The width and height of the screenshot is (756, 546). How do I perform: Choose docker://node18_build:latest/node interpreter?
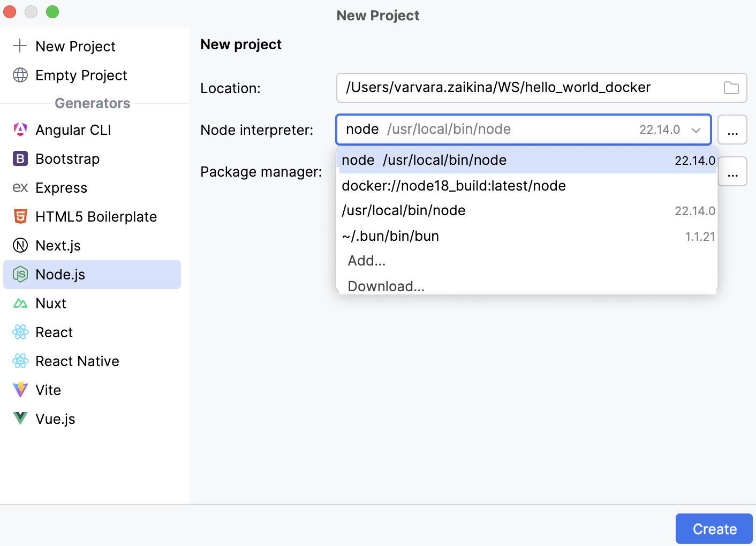[453, 186]
